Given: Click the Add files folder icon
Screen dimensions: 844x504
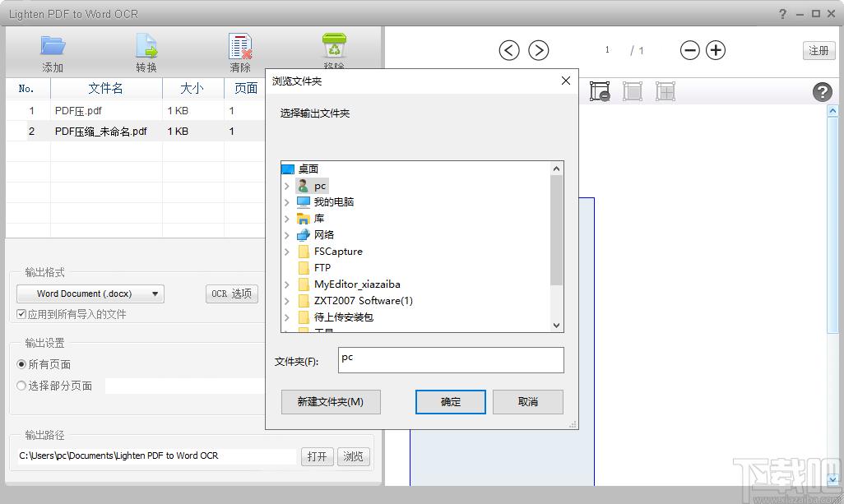Looking at the screenshot, I should (x=53, y=46).
